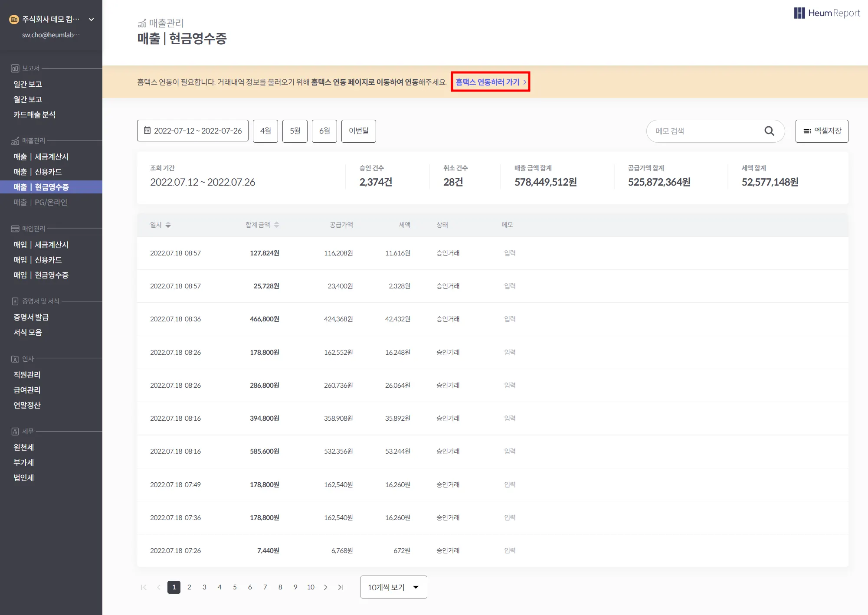
Task: Go to next page chevron
Action: click(x=326, y=587)
